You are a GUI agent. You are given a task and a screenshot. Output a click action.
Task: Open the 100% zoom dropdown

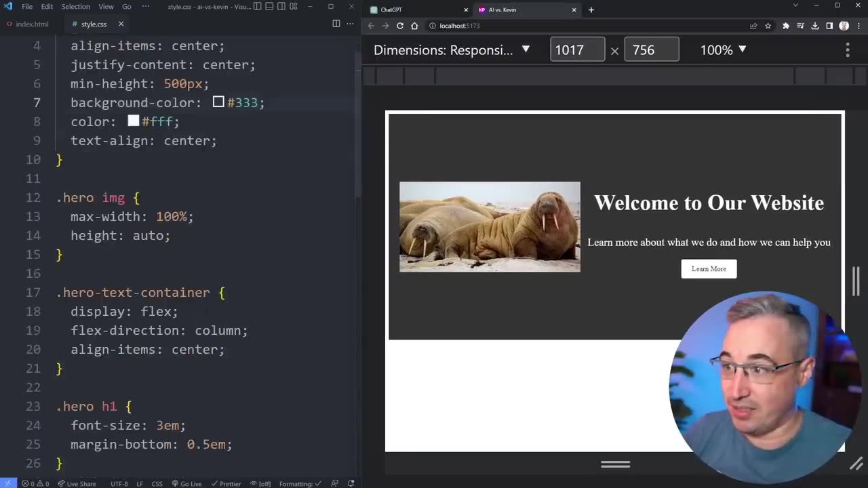coord(723,50)
